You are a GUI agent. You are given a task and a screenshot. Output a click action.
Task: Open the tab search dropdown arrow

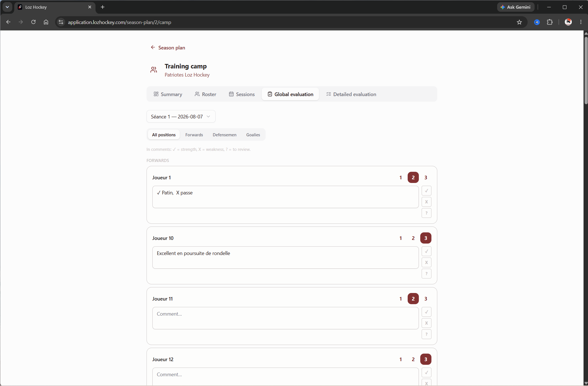pos(7,7)
